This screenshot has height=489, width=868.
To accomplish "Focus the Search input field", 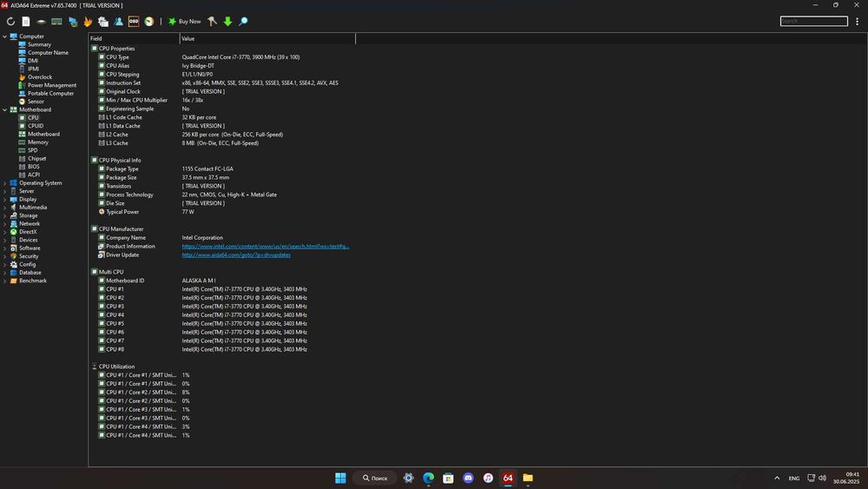I will click(814, 21).
